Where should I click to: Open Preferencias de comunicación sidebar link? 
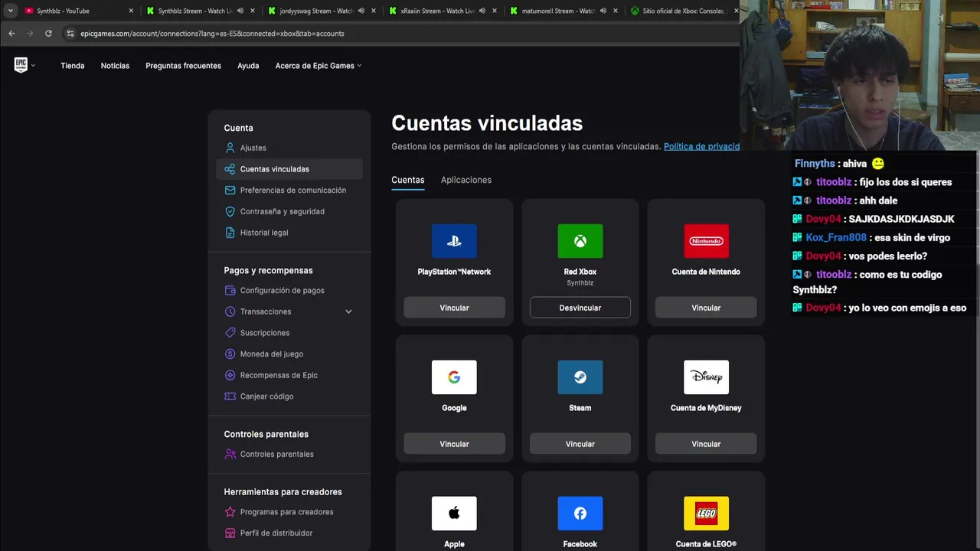click(x=289, y=190)
